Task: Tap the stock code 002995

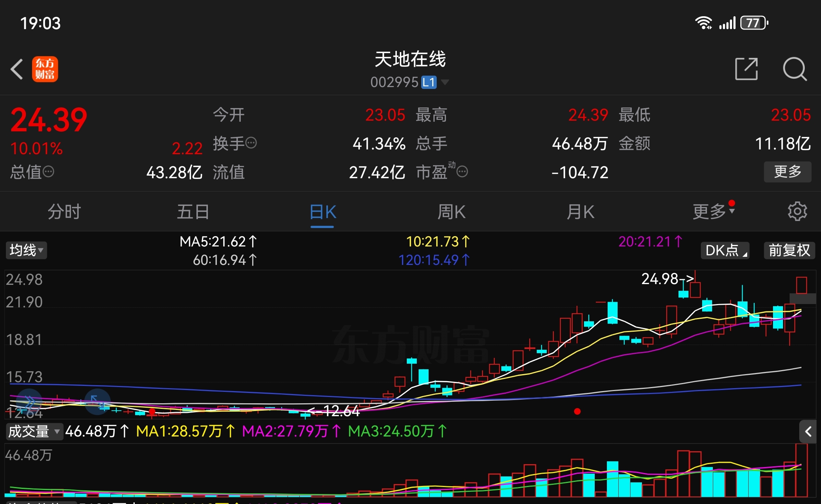Action: pos(394,82)
